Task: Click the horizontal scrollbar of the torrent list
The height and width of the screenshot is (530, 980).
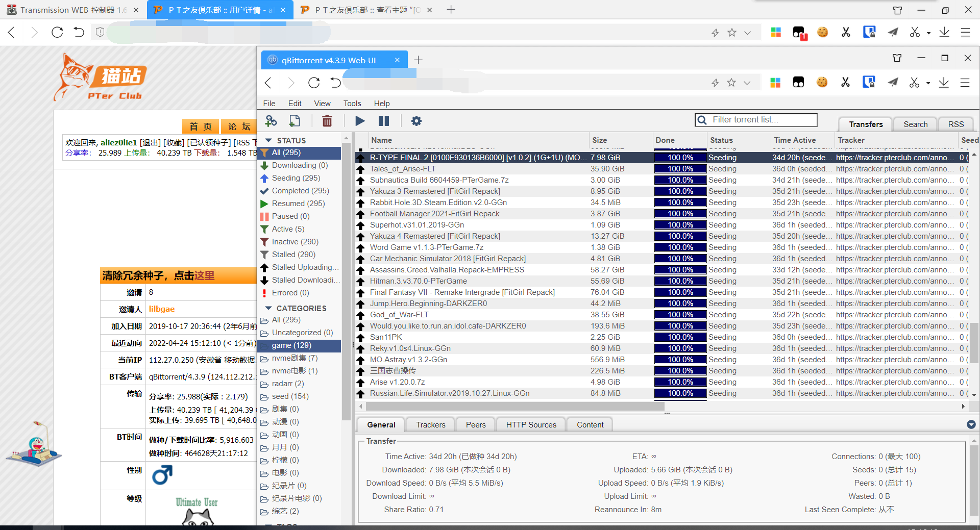Action: pos(515,407)
